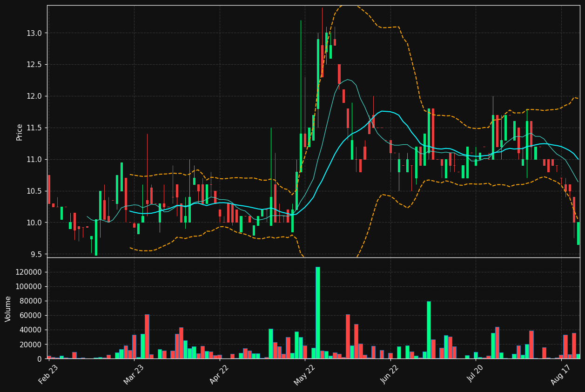Click the Jul 20 date label

coord(476,374)
